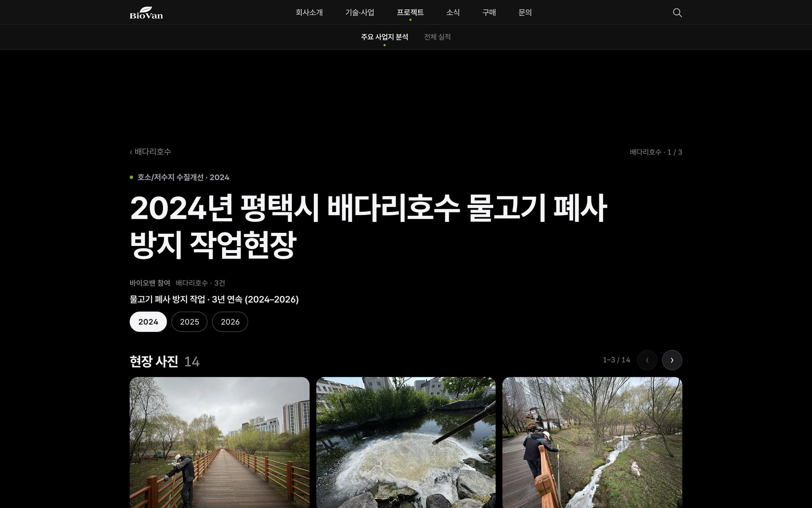Click the 배다리호수 · 1 / 3 counter

pos(656,152)
